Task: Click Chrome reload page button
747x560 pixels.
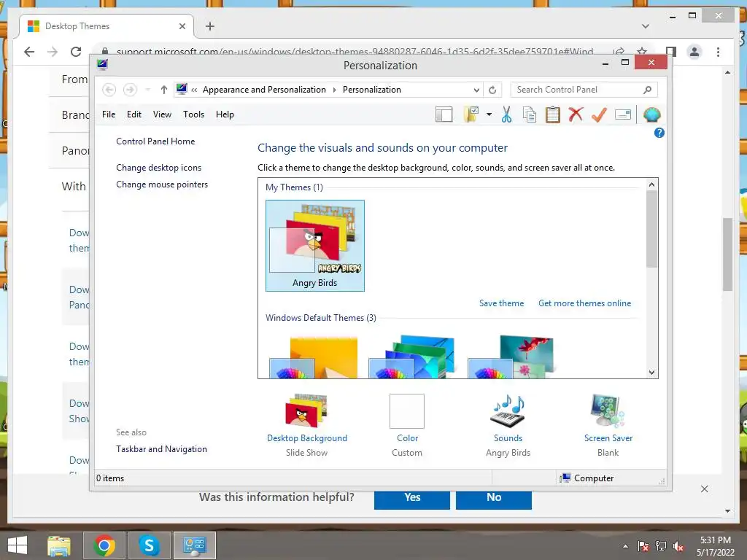Action: coord(76,52)
